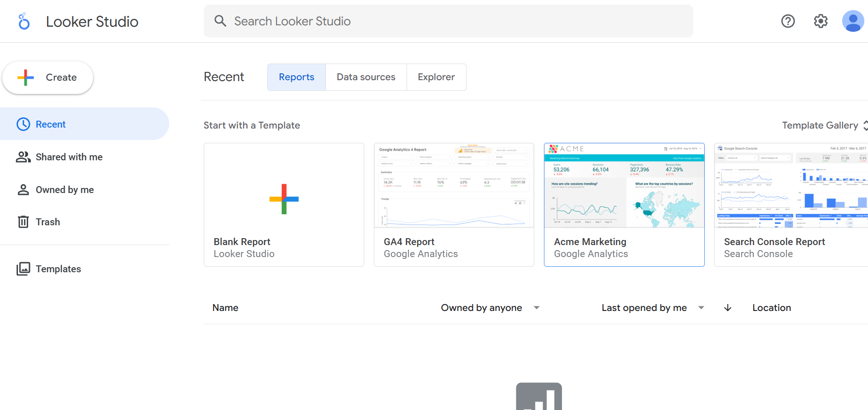The image size is (868, 410).
Task: Click the Start with a Template heading
Action: click(252, 125)
